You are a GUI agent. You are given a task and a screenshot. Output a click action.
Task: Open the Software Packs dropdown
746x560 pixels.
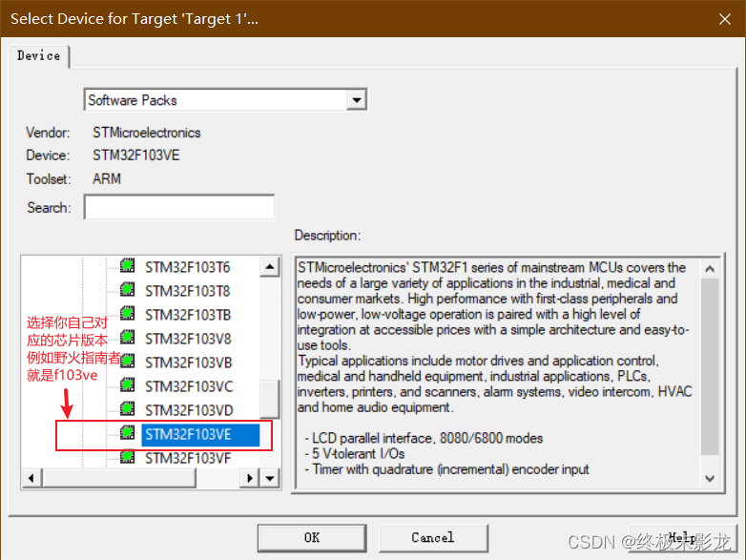tap(357, 100)
